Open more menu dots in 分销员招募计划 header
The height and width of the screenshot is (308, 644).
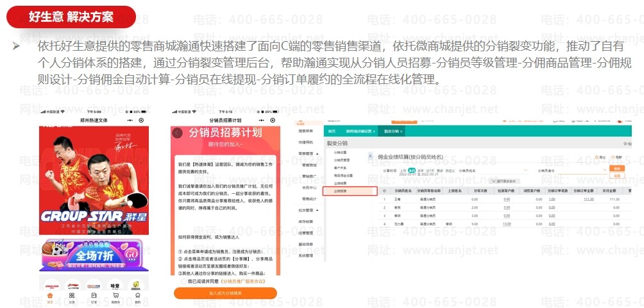(262, 121)
